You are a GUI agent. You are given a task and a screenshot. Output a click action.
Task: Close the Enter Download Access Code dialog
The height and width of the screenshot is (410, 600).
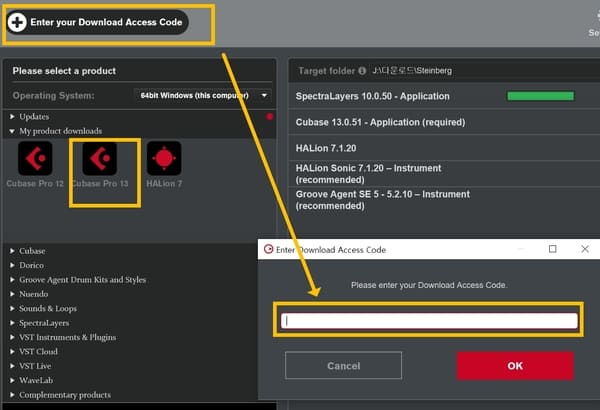click(585, 249)
